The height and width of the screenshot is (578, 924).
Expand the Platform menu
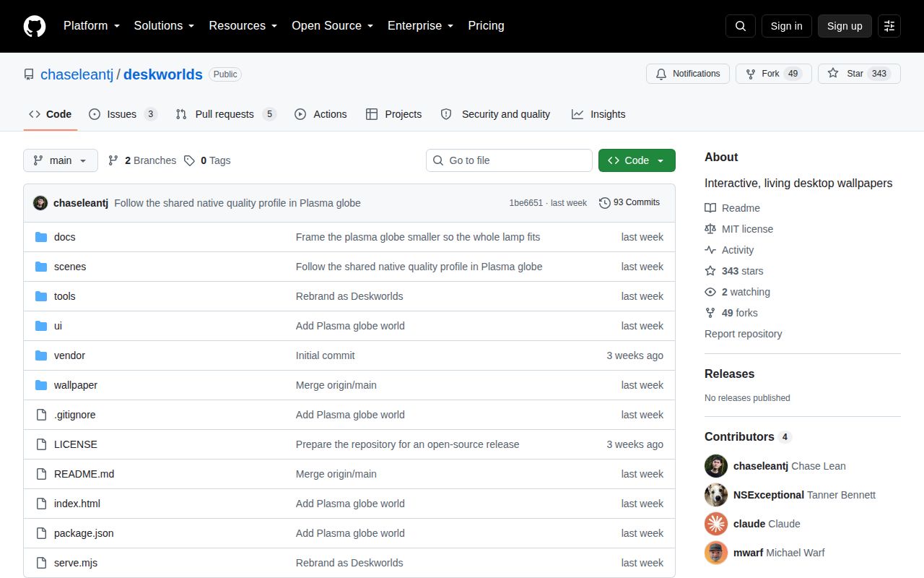92,26
